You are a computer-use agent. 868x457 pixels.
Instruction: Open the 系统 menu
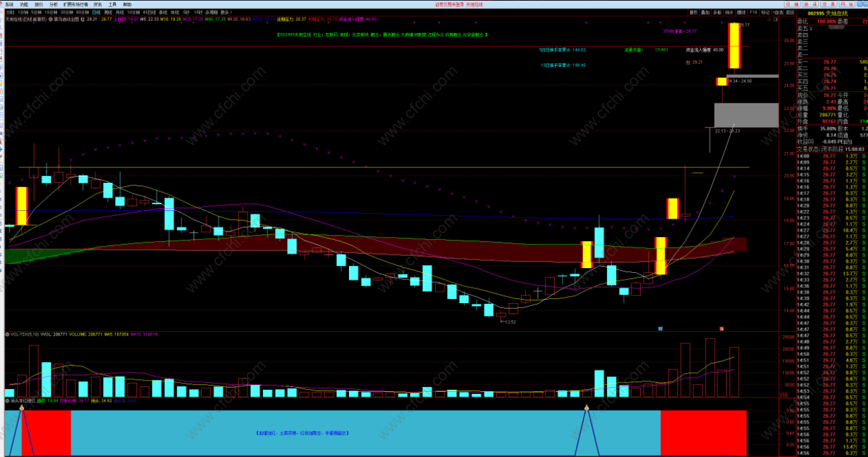(x=9, y=4)
